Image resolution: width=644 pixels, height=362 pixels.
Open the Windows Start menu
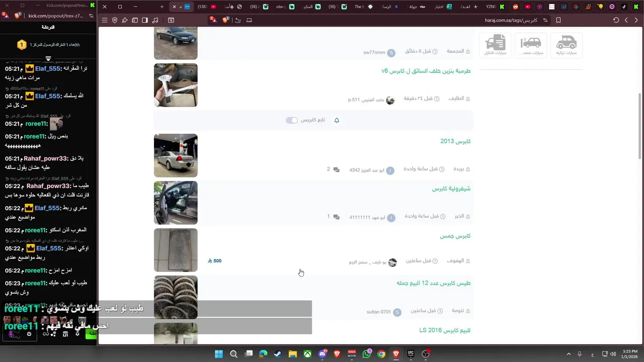coord(219,354)
